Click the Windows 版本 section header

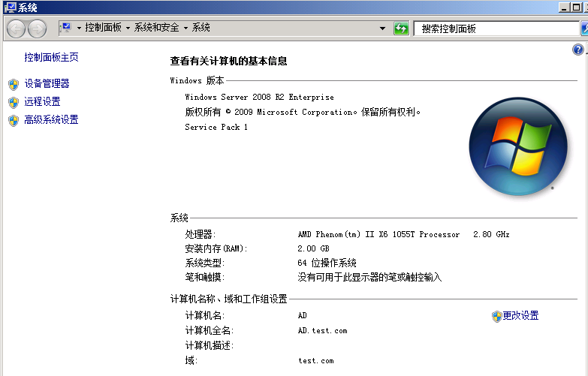[x=197, y=80]
